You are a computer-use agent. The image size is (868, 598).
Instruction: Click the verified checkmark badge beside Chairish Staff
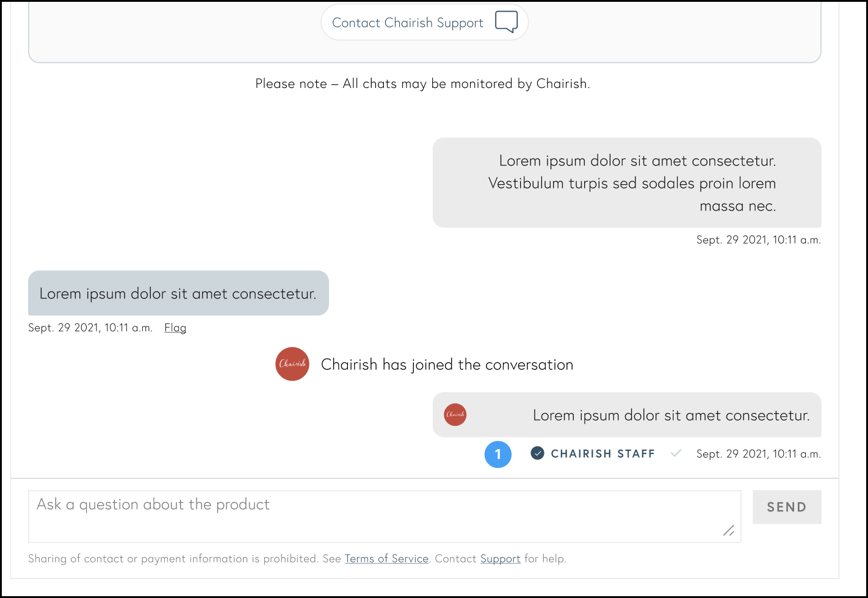click(x=537, y=453)
